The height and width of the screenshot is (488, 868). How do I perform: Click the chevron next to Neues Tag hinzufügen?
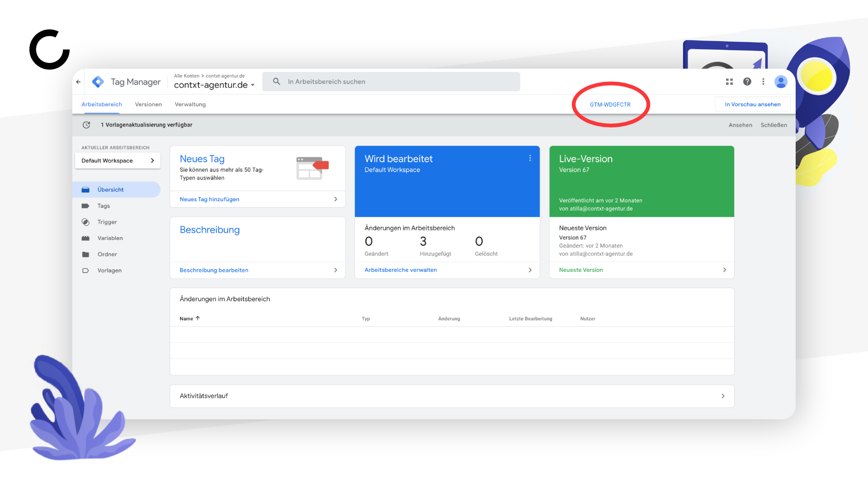(x=335, y=199)
